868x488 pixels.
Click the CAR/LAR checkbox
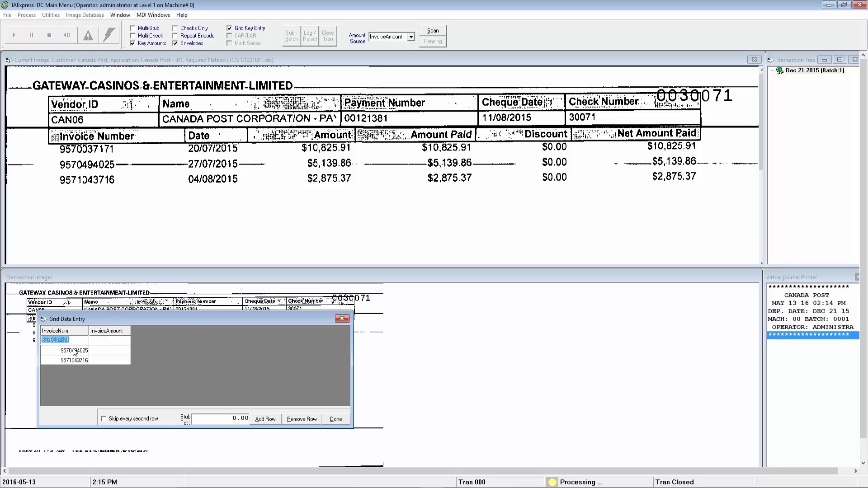tap(230, 36)
